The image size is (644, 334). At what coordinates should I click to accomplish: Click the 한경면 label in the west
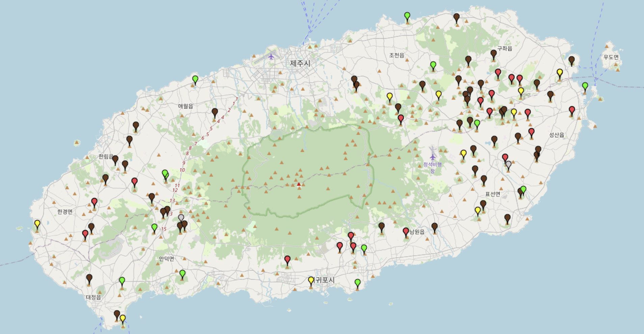65,212
